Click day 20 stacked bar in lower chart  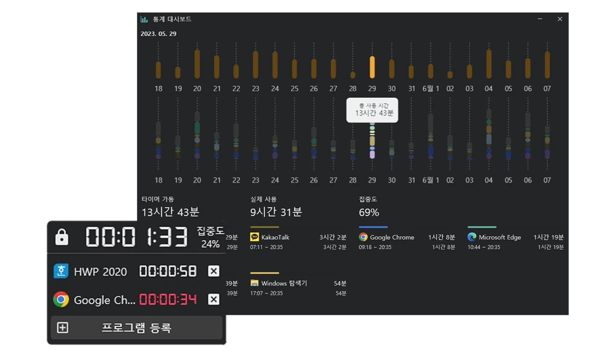(197, 135)
